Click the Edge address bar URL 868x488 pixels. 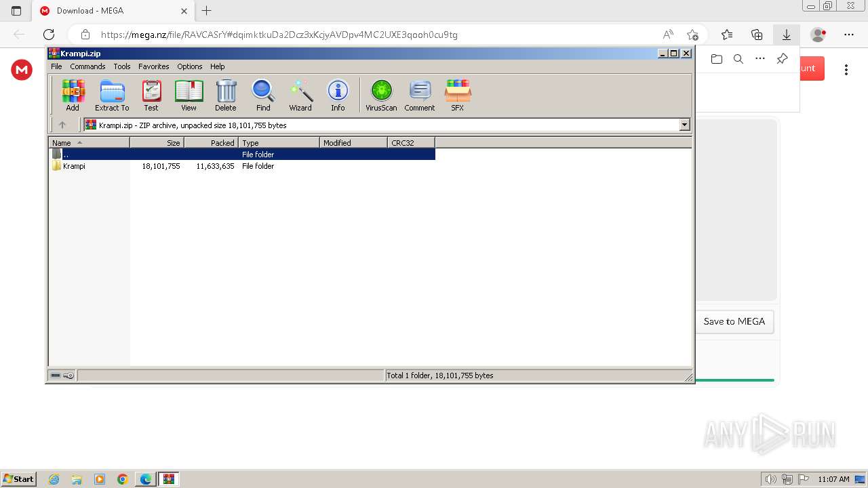279,35
